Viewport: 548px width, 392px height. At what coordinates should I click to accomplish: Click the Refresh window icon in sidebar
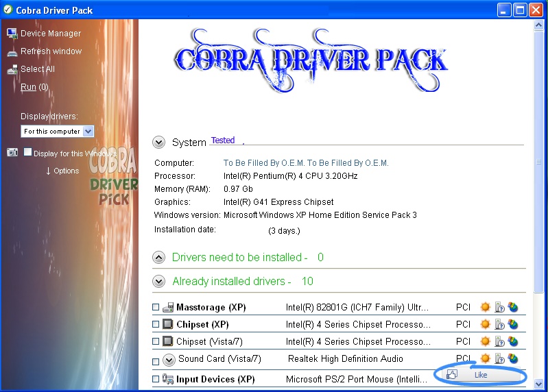pos(12,53)
